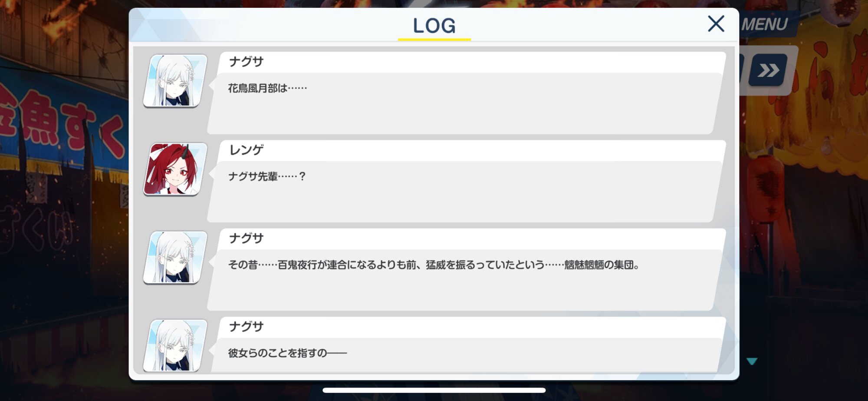Tap the teal down arrow indicator
Screen dimensions: 868x401
[x=752, y=361]
